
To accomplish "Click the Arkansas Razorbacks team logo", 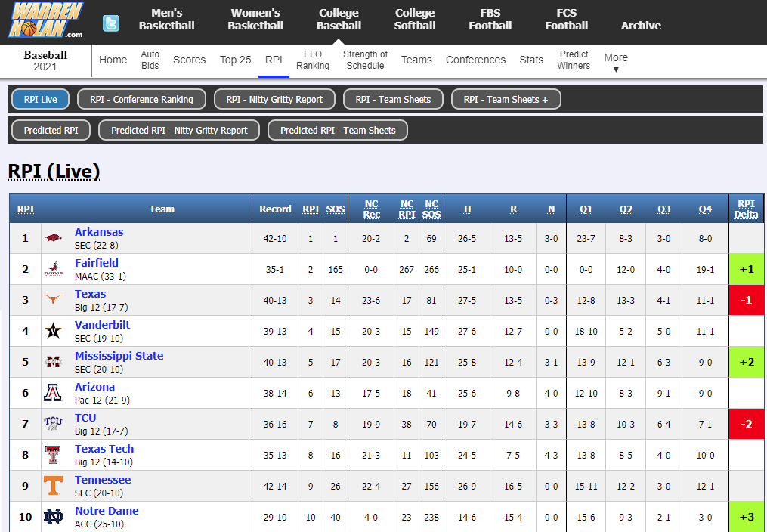I will [54, 238].
